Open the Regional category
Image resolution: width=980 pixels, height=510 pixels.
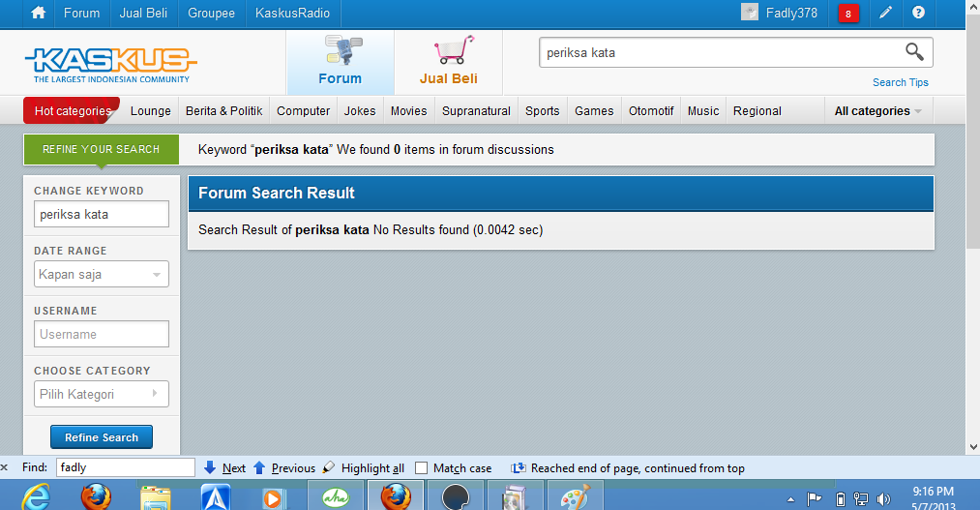757,110
